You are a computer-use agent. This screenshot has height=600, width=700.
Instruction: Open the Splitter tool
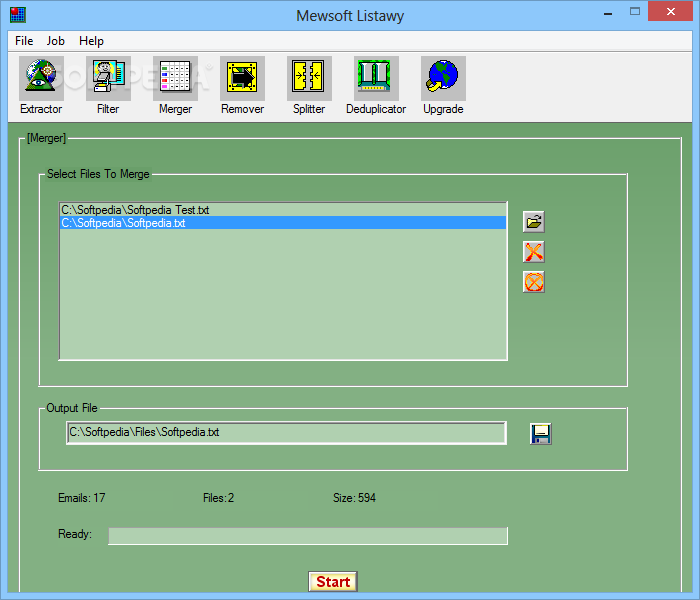click(309, 78)
